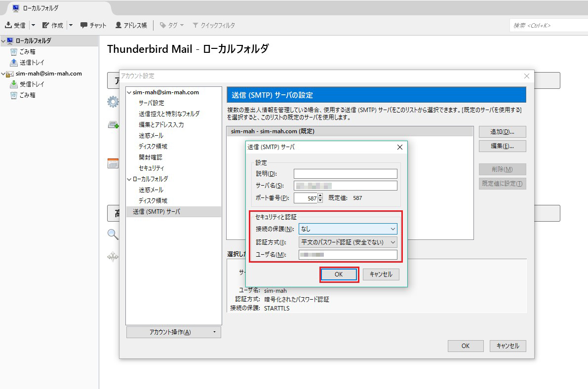Select 迷惑メール under ローカルフォルダ settings

(x=151, y=190)
